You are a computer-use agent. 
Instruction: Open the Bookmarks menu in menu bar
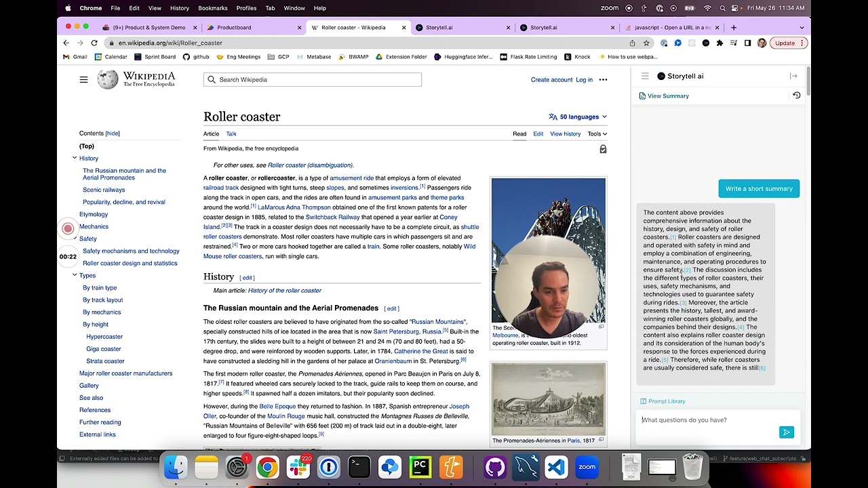click(213, 8)
